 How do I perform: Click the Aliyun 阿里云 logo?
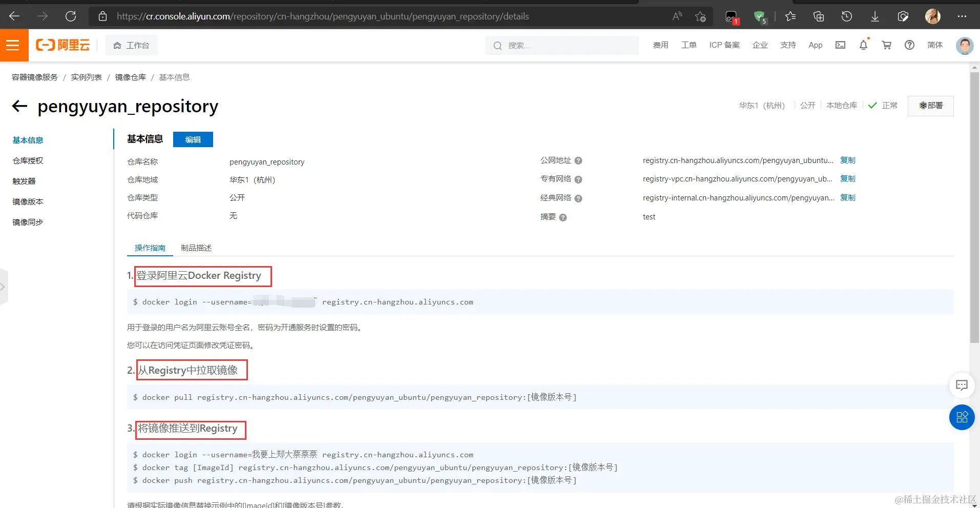(62, 45)
